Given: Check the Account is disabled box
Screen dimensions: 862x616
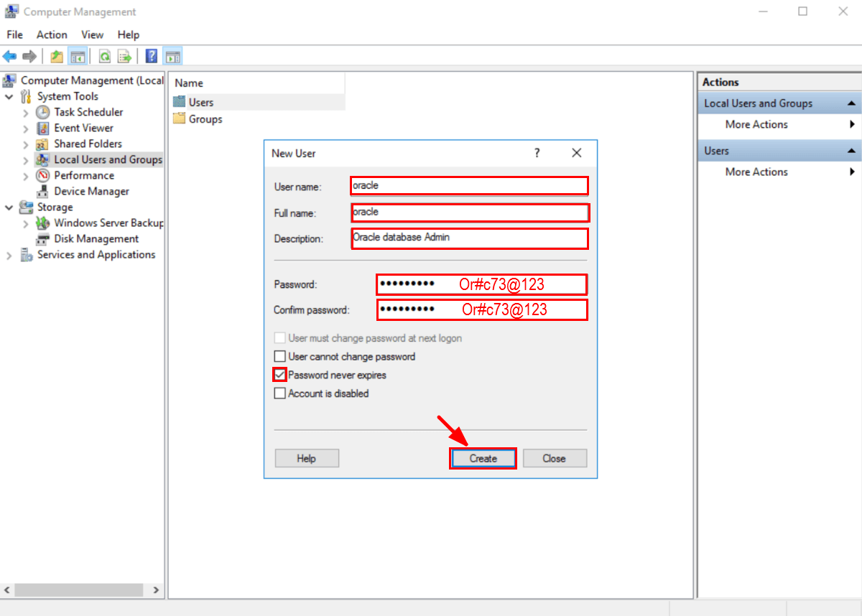Looking at the screenshot, I should tap(279, 393).
